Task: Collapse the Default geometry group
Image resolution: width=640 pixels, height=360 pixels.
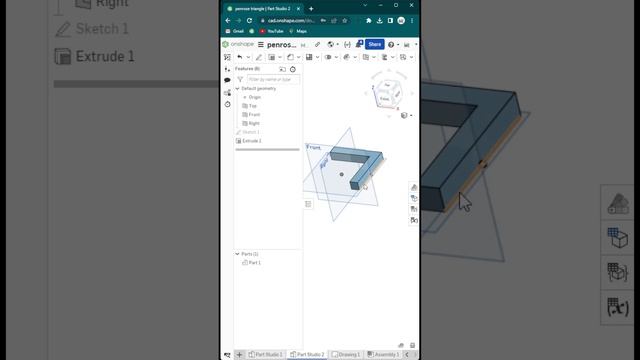Action: click(238, 89)
